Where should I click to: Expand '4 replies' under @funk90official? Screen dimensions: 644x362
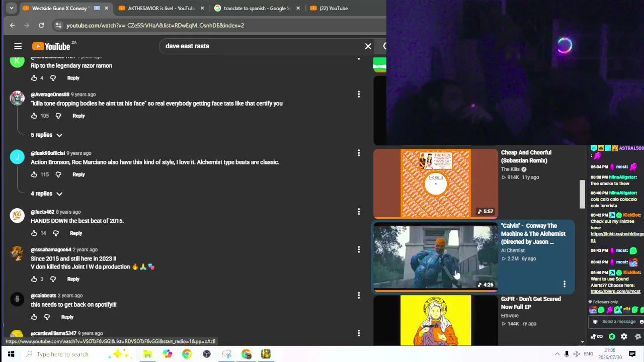click(46, 194)
